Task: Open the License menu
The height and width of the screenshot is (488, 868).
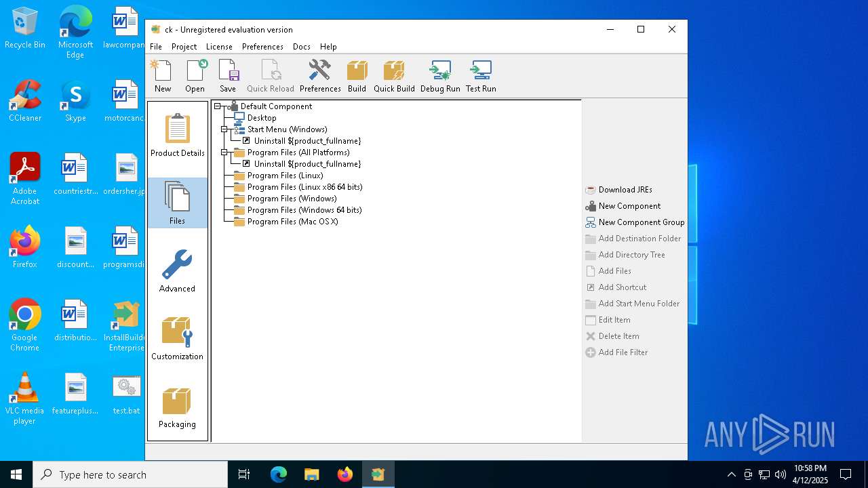Action: coord(219,47)
